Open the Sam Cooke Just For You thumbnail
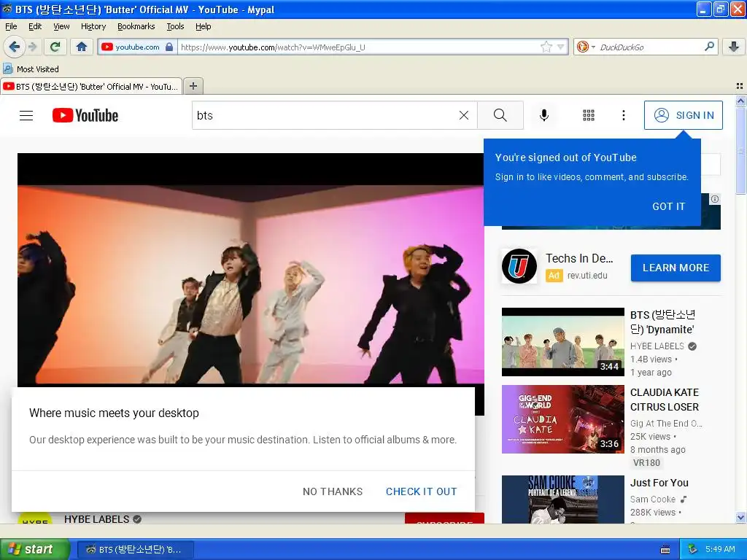The image size is (747, 560). point(562,499)
